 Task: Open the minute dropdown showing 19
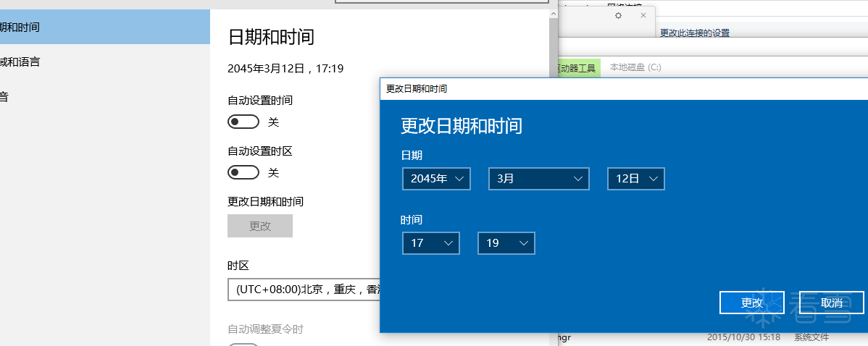506,242
